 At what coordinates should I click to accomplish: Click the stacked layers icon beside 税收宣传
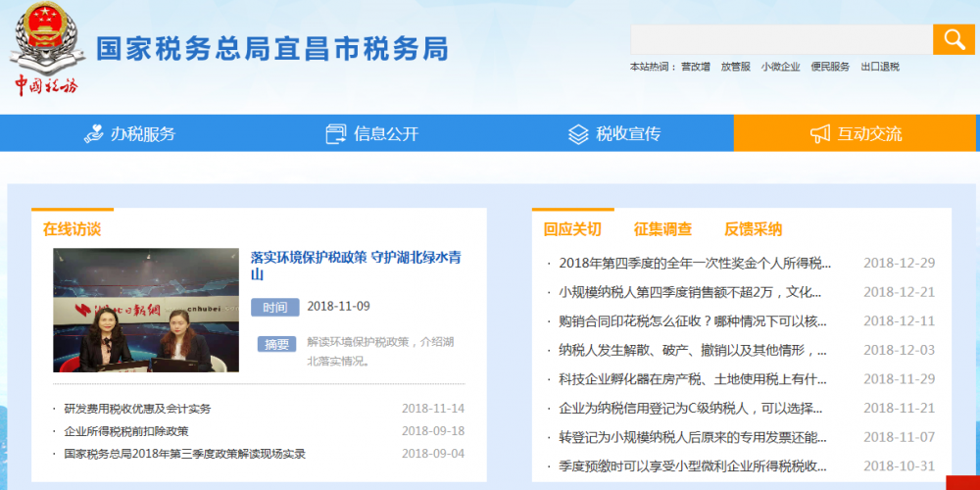[x=578, y=134]
